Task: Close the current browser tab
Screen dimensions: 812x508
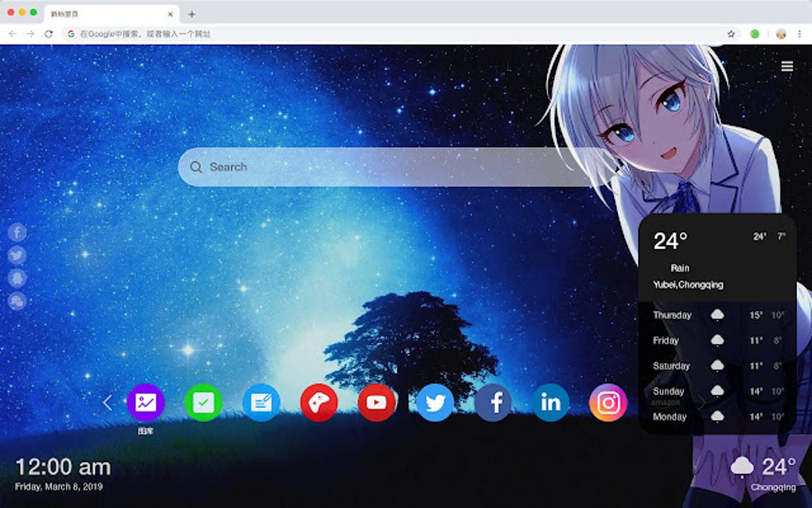Action: (x=170, y=14)
